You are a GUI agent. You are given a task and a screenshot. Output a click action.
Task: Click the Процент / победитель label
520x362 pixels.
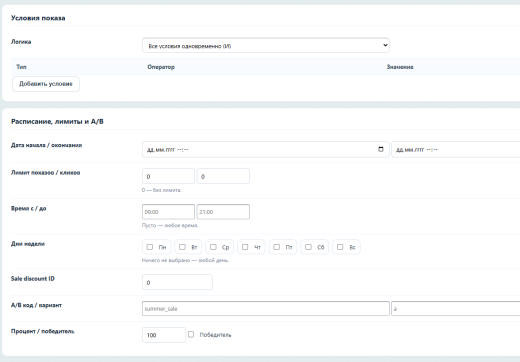pyautogui.click(x=43, y=331)
